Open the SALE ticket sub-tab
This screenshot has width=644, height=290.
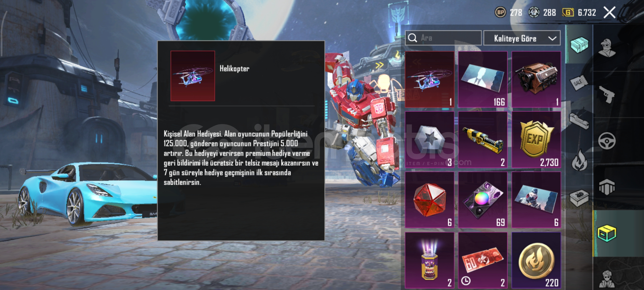[579, 82]
